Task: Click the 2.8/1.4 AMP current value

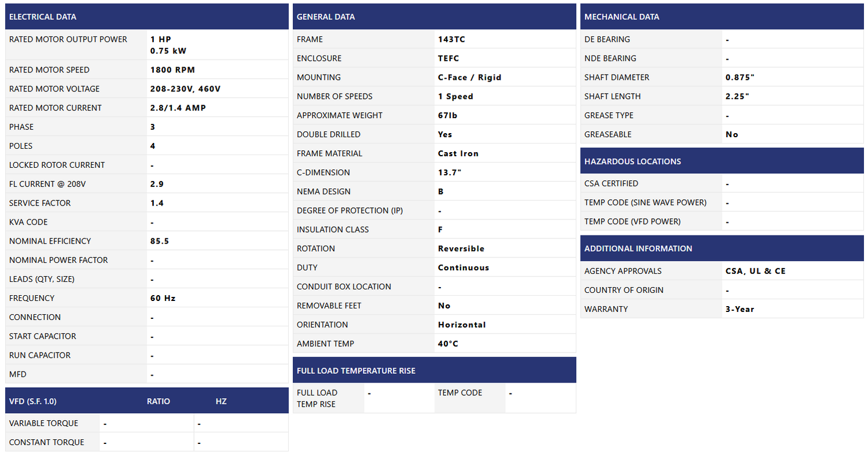Action: [x=178, y=108]
